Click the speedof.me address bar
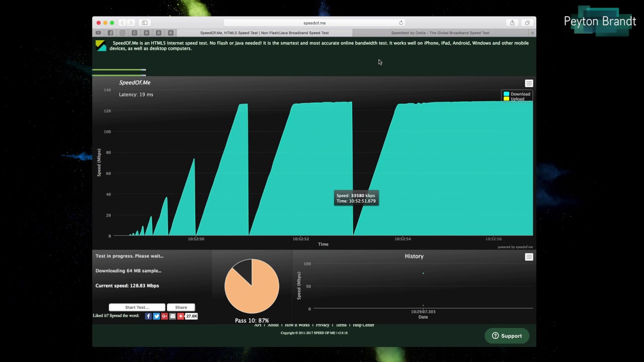The width and height of the screenshot is (644, 362). pos(314,23)
